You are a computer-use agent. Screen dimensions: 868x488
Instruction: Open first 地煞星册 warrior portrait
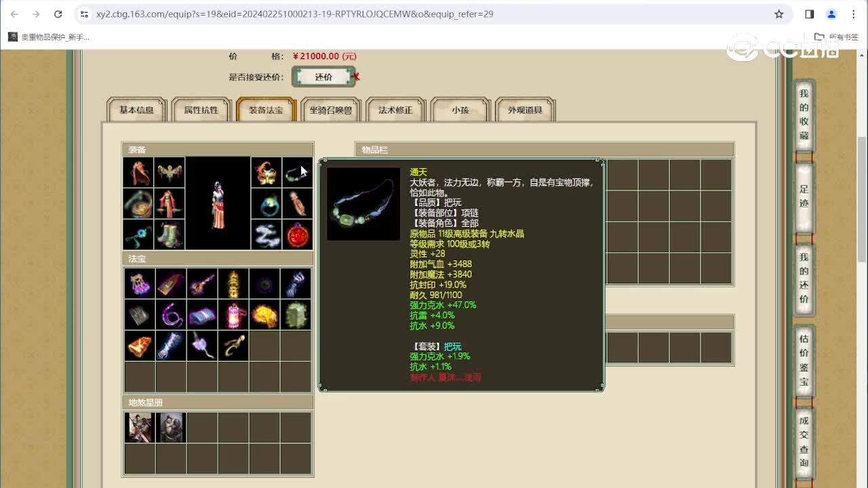(140, 428)
